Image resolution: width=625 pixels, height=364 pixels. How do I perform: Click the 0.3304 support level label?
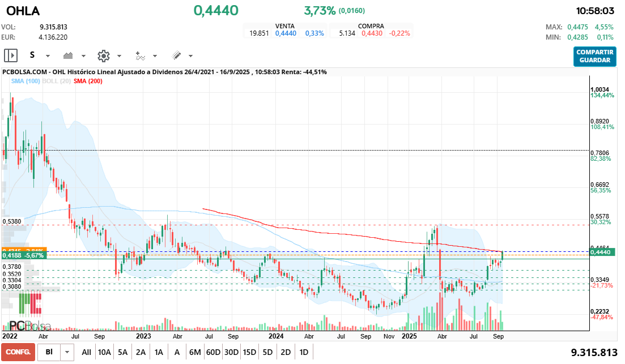tap(12, 280)
